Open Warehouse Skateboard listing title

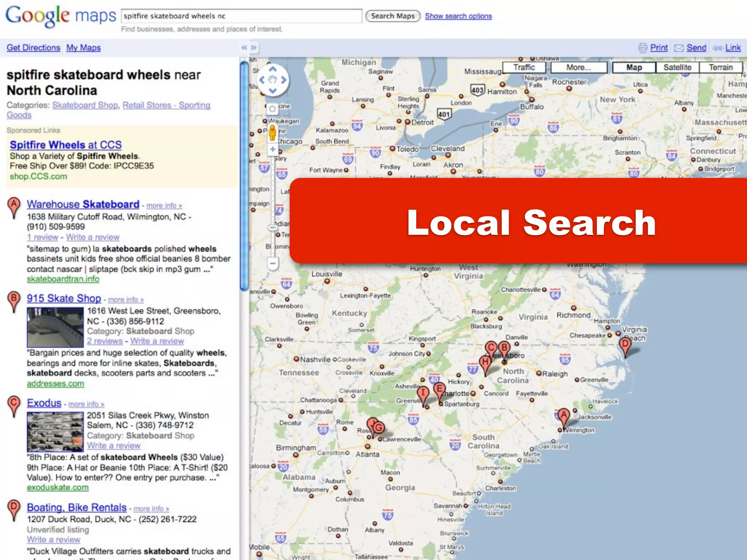(x=83, y=204)
